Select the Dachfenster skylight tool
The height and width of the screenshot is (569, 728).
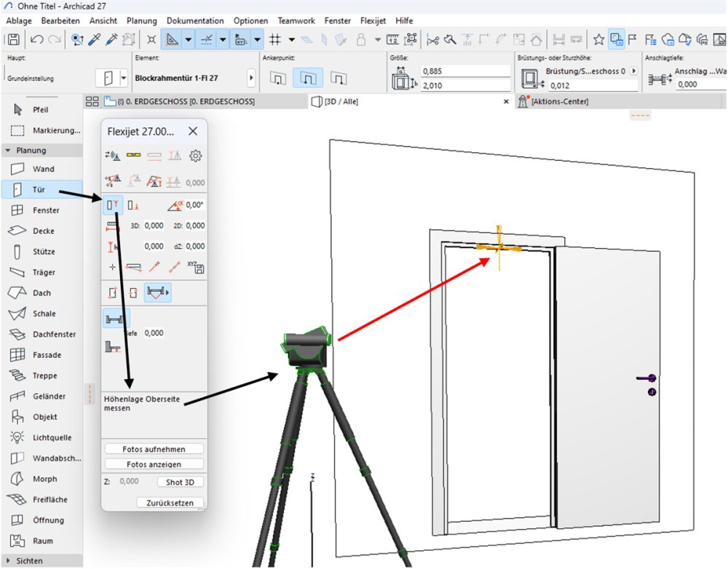tap(41, 334)
